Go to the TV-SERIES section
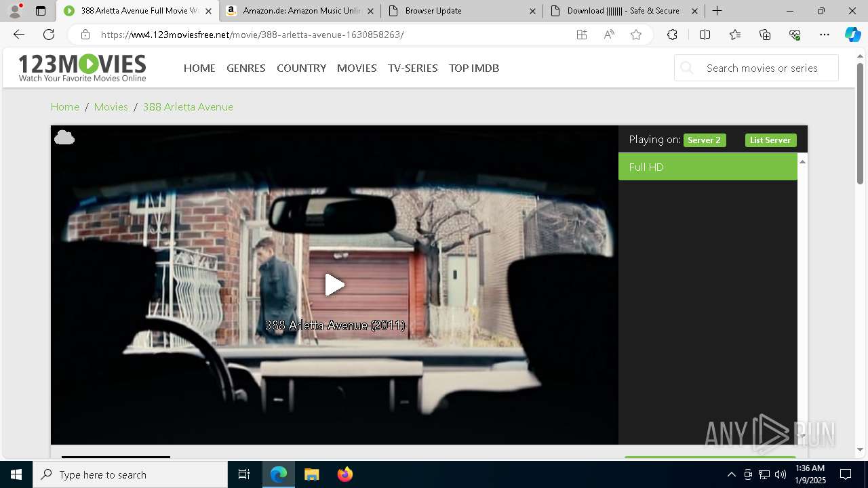Image resolution: width=868 pixels, height=488 pixels. [x=413, y=68]
